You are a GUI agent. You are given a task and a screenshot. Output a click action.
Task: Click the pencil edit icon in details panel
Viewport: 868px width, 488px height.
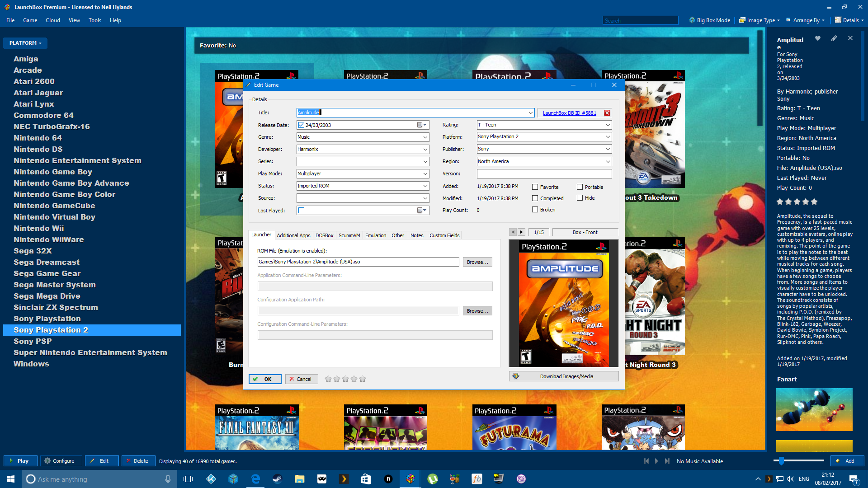834,38
